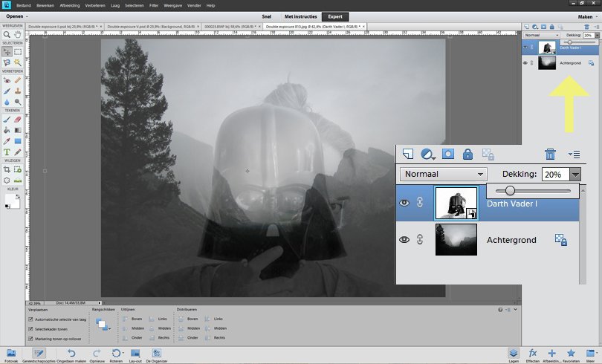Select the Pencil tool
Image resolution: width=602 pixels, height=364 pixels.
pyautogui.click(x=18, y=152)
